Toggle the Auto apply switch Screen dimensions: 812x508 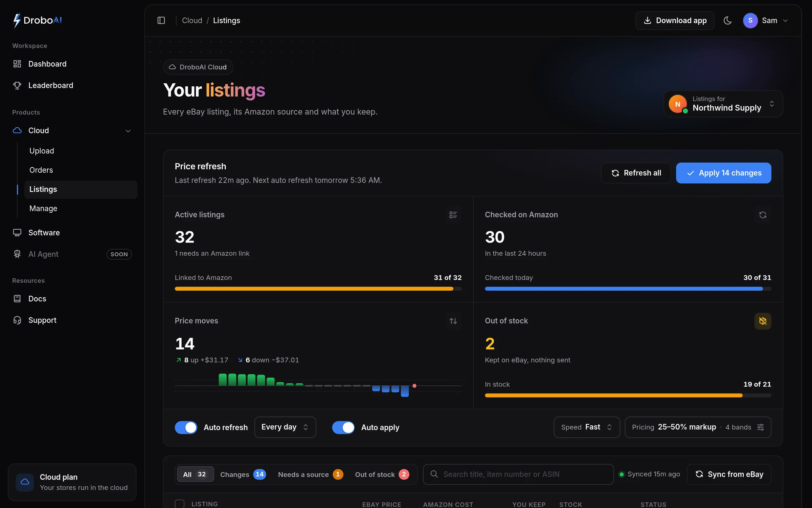pyautogui.click(x=343, y=427)
